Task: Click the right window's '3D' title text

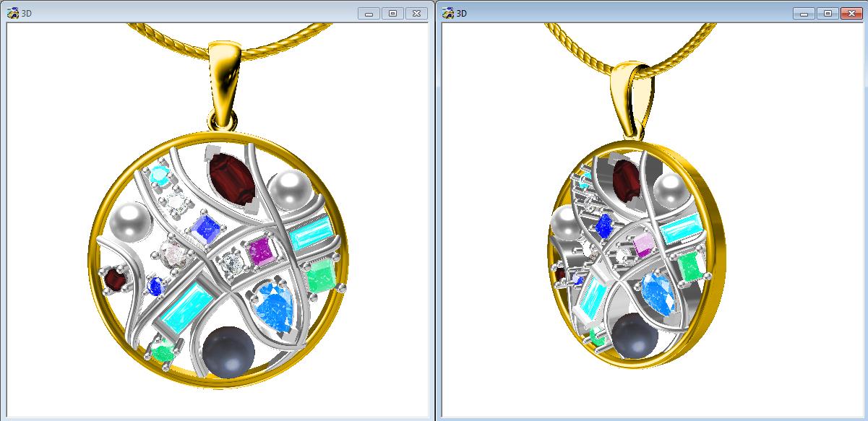Action: pyautogui.click(x=463, y=14)
